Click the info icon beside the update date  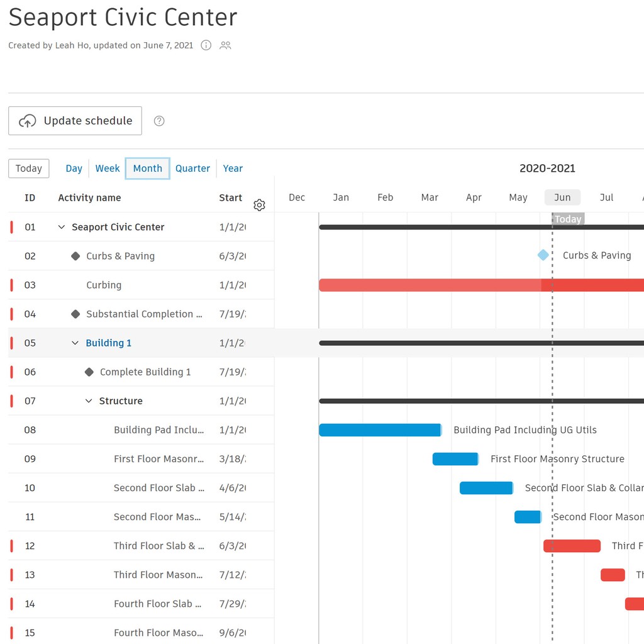(x=206, y=45)
